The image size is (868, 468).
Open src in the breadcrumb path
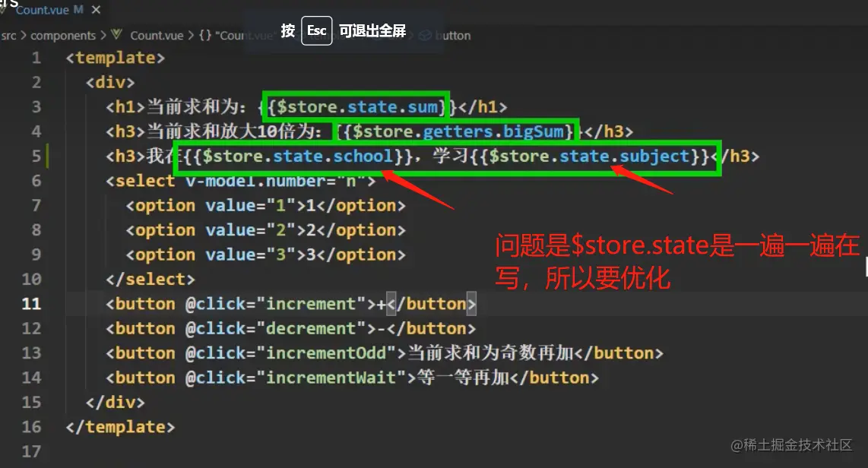point(9,36)
